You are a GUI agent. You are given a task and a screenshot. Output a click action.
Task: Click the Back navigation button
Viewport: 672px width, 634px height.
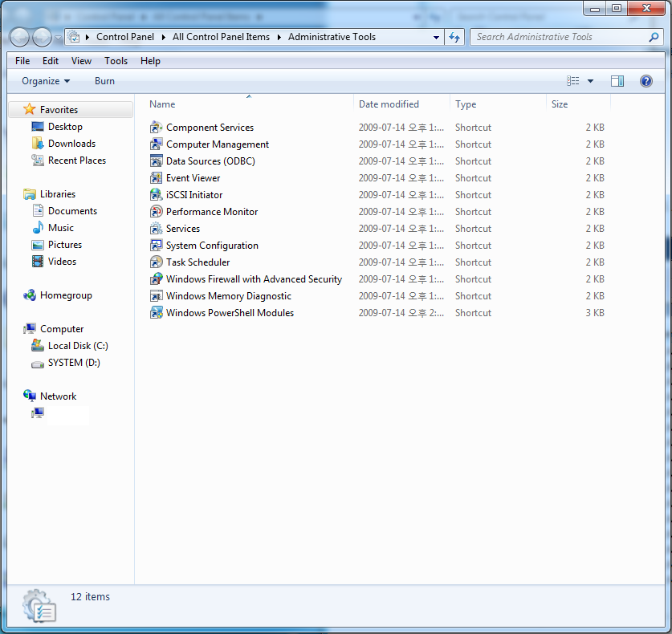coord(20,37)
